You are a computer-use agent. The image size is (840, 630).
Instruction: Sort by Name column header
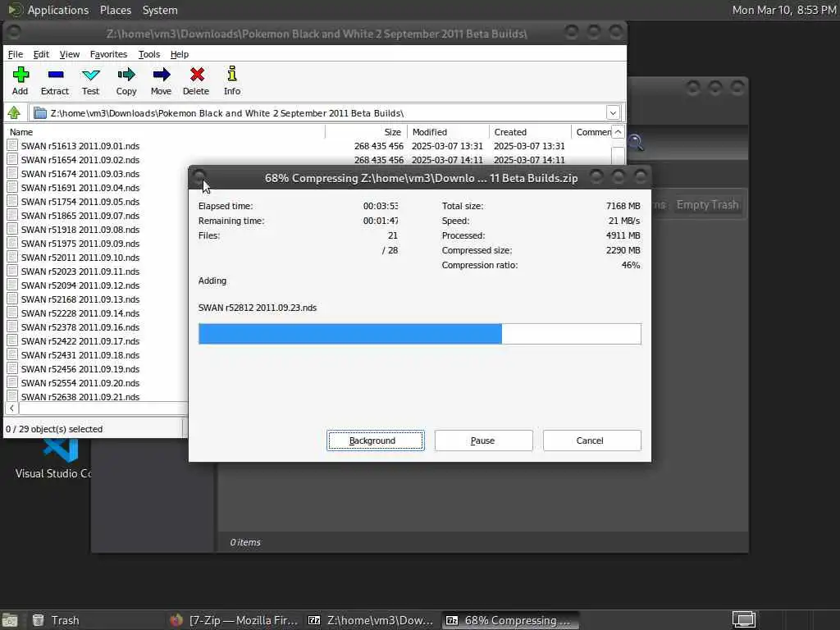165,132
